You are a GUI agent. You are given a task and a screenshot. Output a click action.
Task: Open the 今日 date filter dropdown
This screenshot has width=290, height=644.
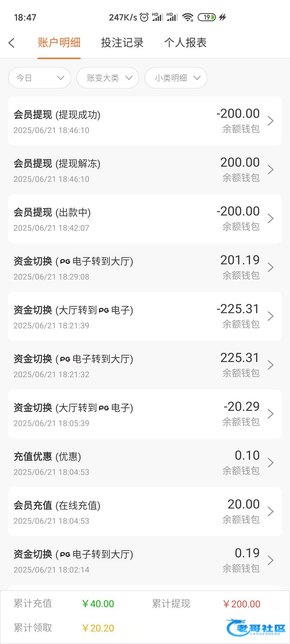(x=39, y=78)
